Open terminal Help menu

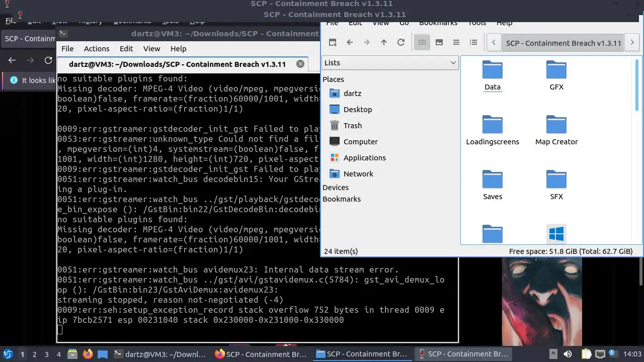coord(178,49)
